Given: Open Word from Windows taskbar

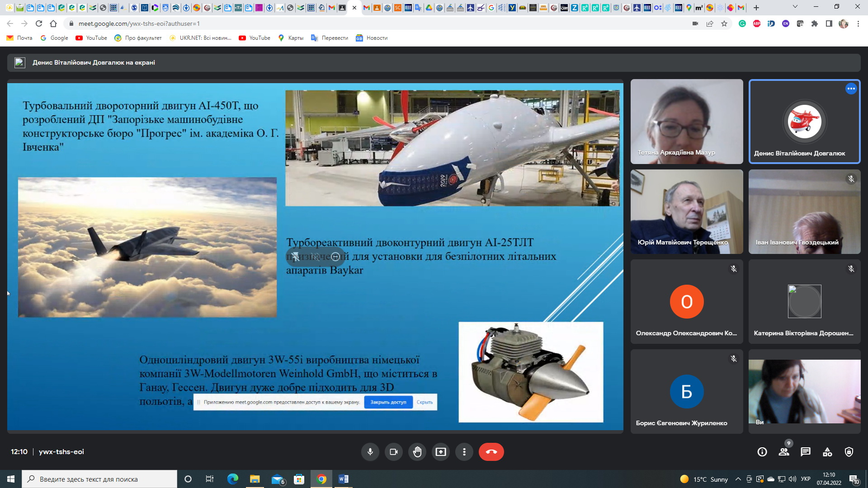Looking at the screenshot, I should tap(343, 479).
